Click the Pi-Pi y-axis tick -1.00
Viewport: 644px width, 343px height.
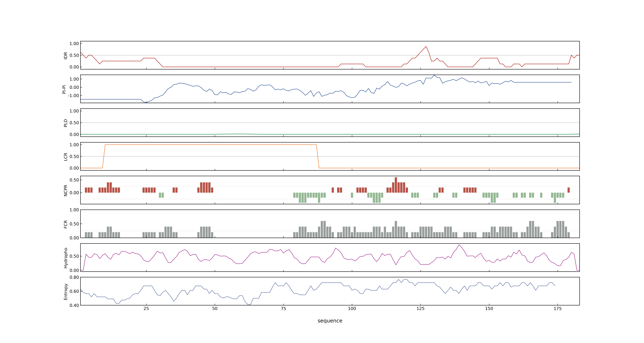(73, 96)
